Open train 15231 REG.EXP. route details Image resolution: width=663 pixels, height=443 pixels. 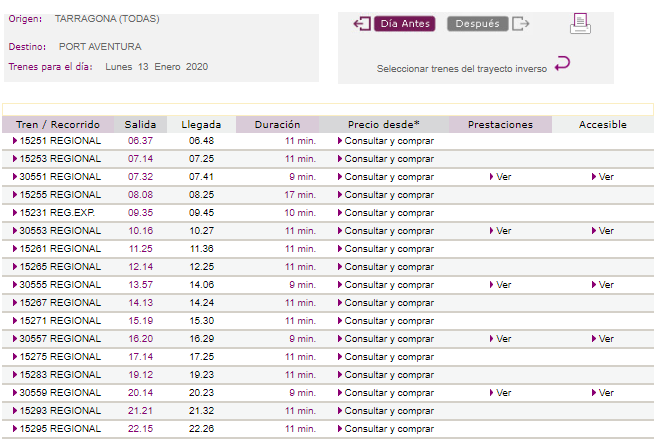pyautogui.click(x=57, y=213)
